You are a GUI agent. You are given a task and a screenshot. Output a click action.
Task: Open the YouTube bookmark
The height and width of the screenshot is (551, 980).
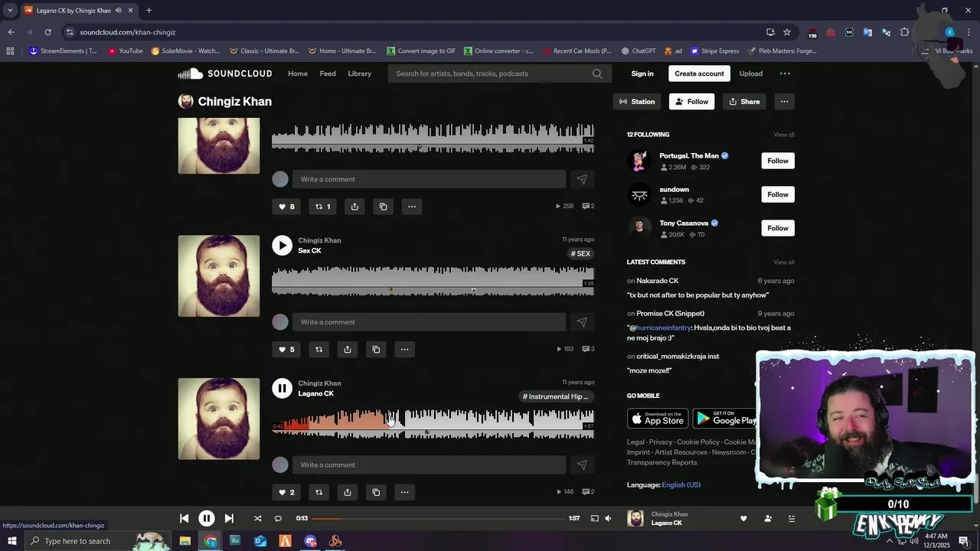126,51
